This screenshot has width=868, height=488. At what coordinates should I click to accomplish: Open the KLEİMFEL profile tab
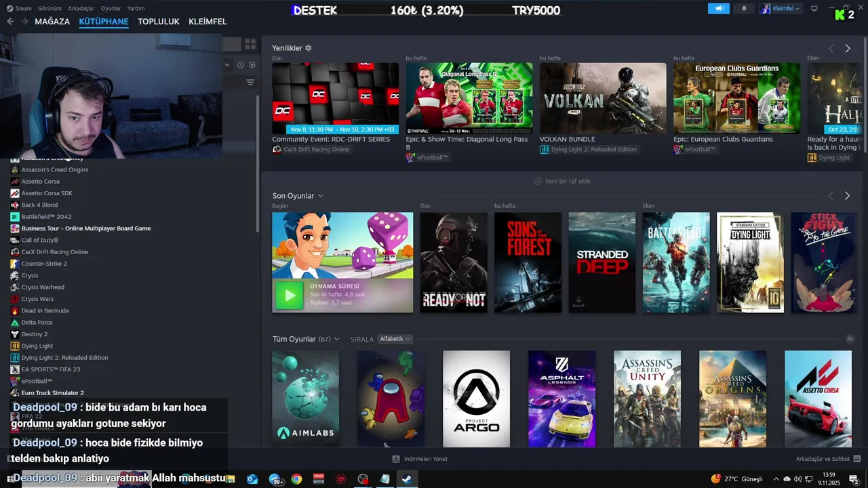(208, 22)
